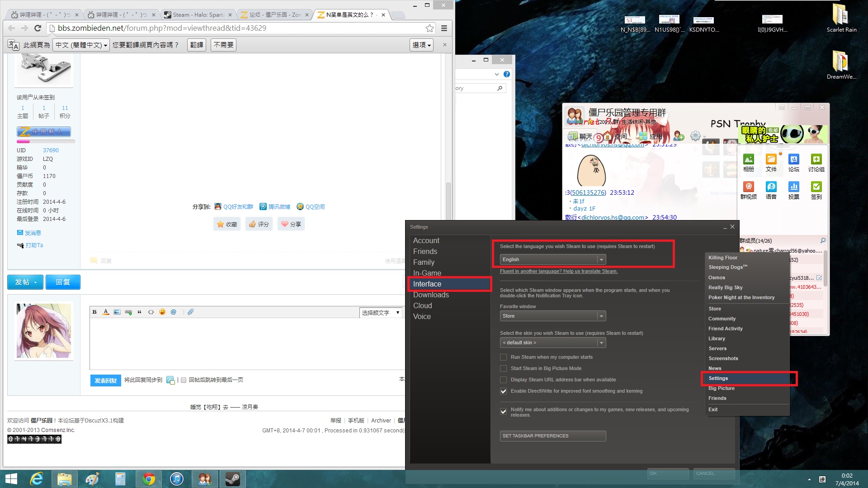Click the Tencent Weibo sync icon beside reply button
Image resolution: width=868 pixels, height=488 pixels.
point(170,380)
